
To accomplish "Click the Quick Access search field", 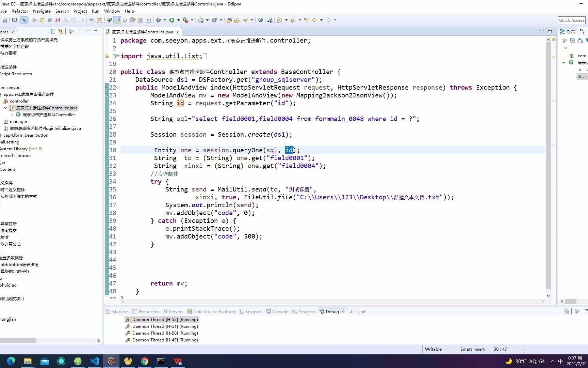I will tap(571, 20).
